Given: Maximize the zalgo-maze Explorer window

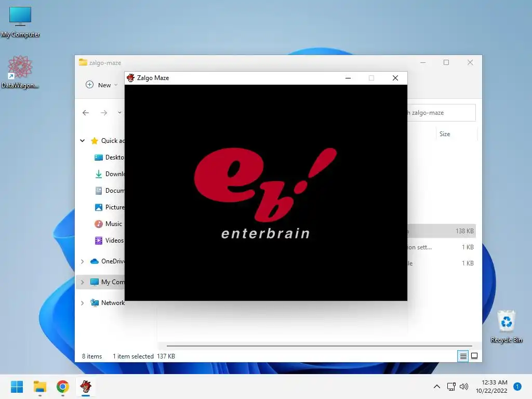Looking at the screenshot, I should (x=446, y=62).
